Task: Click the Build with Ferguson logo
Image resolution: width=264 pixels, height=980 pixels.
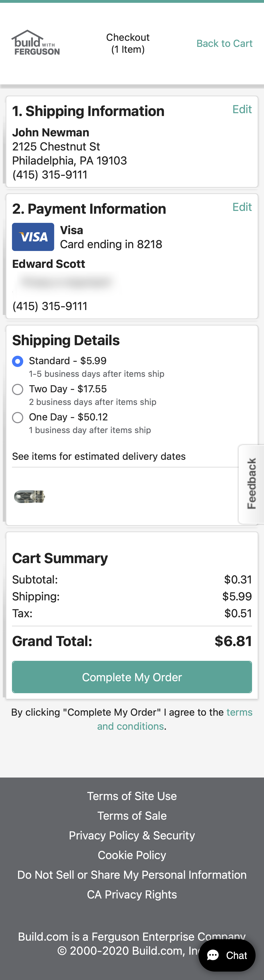Action: tap(36, 43)
